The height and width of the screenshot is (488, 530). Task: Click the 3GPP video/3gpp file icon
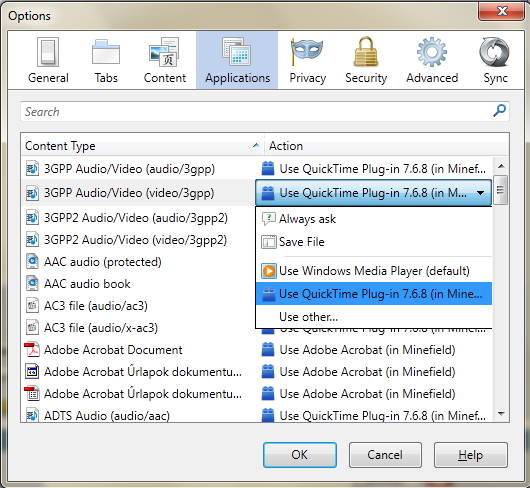click(x=32, y=193)
